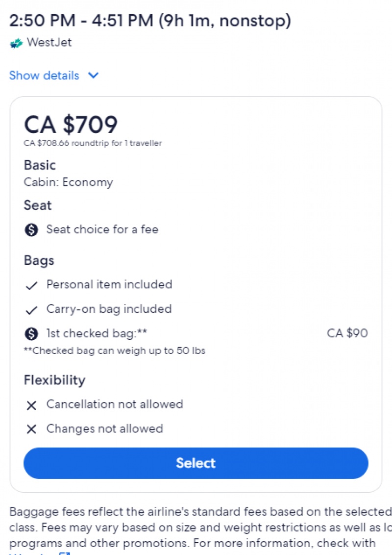Click the Cabin: Economy text
This screenshot has width=392, height=555.
tap(68, 182)
